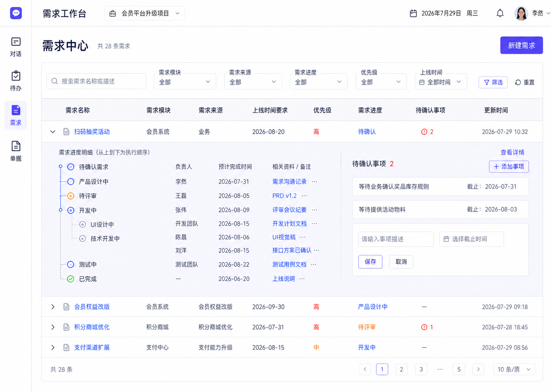Open the 需求 sidebar section
The height and width of the screenshot is (392, 551).
(x=16, y=115)
